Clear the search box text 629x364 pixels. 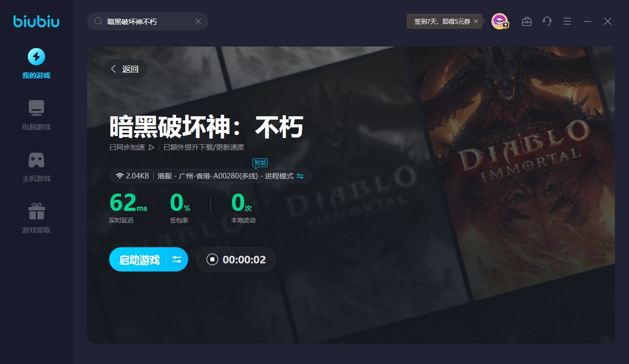click(198, 21)
